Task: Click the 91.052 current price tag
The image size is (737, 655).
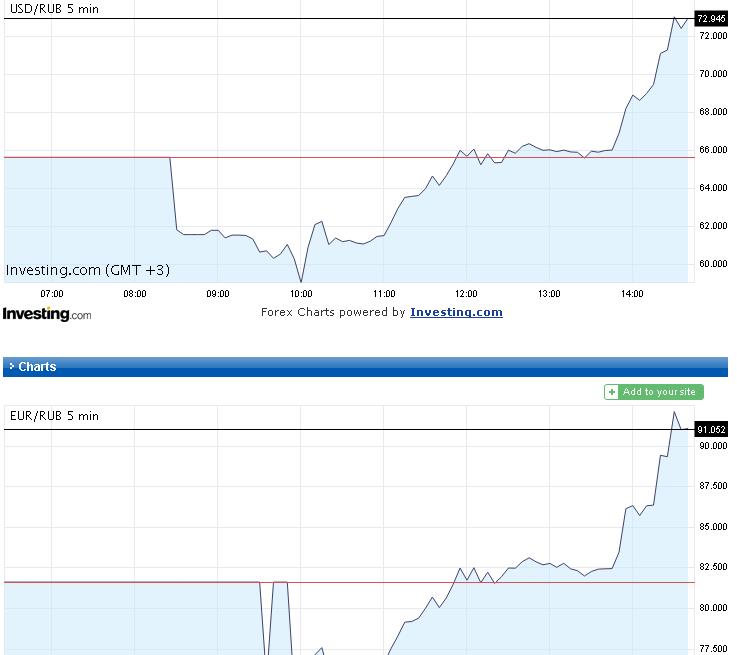Action: coord(711,430)
